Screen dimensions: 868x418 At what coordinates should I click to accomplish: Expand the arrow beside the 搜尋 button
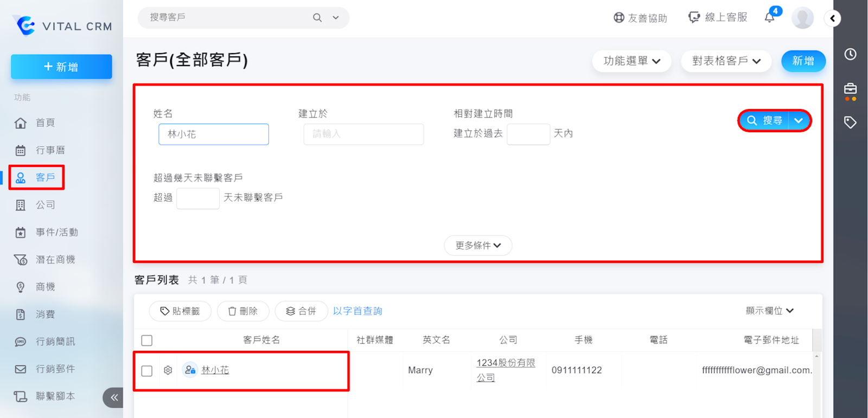(x=799, y=120)
